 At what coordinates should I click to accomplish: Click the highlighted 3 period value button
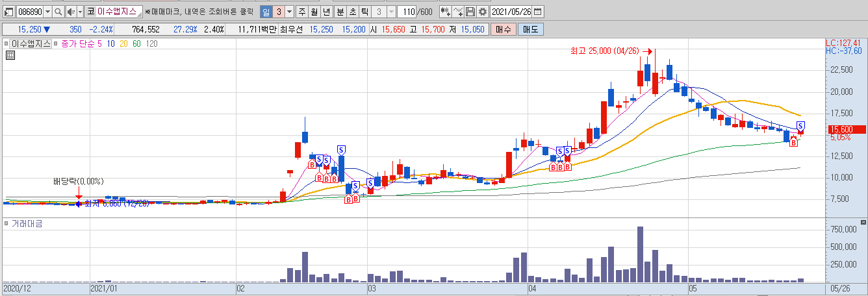(x=279, y=12)
